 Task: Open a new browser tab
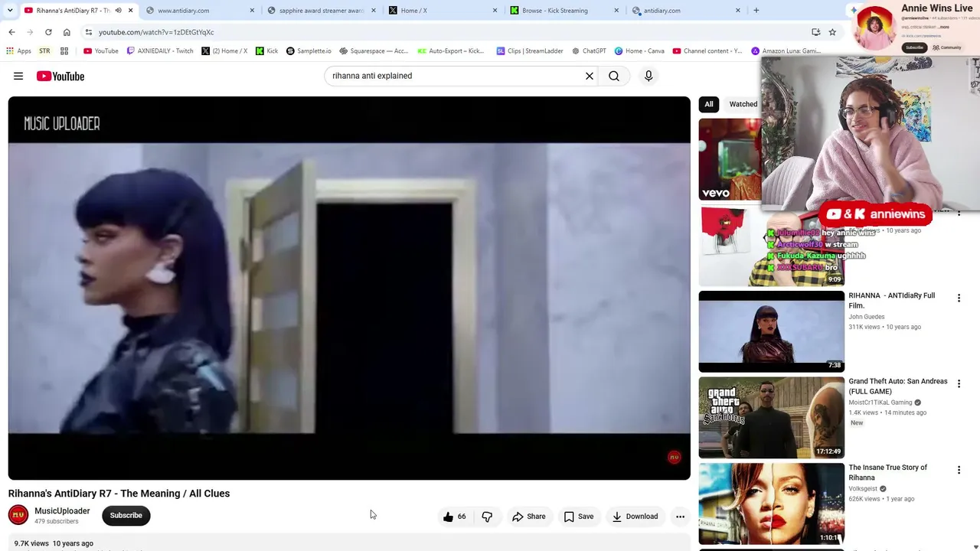coord(756,11)
